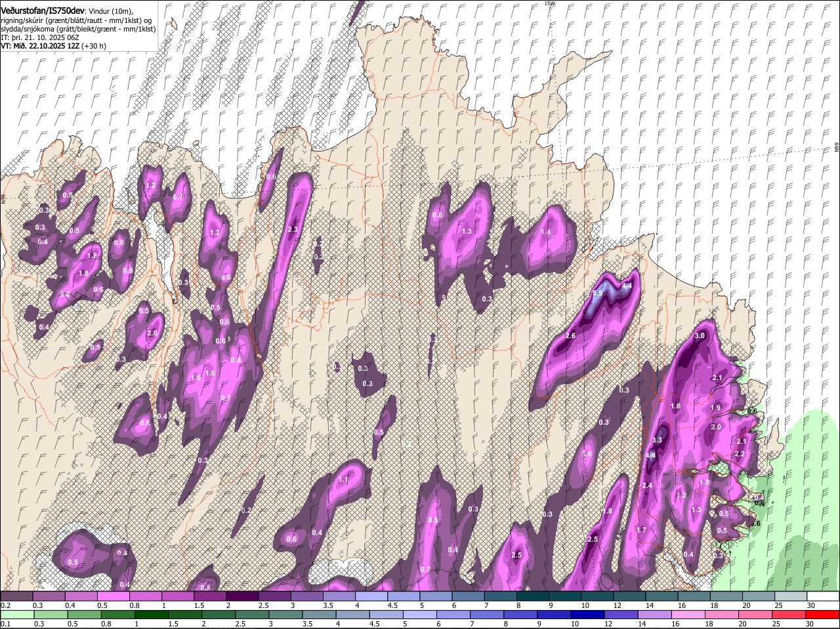This screenshot has width=840, height=629.
Task: Click the 1.9 precipitation value on the map
Action: [716, 408]
